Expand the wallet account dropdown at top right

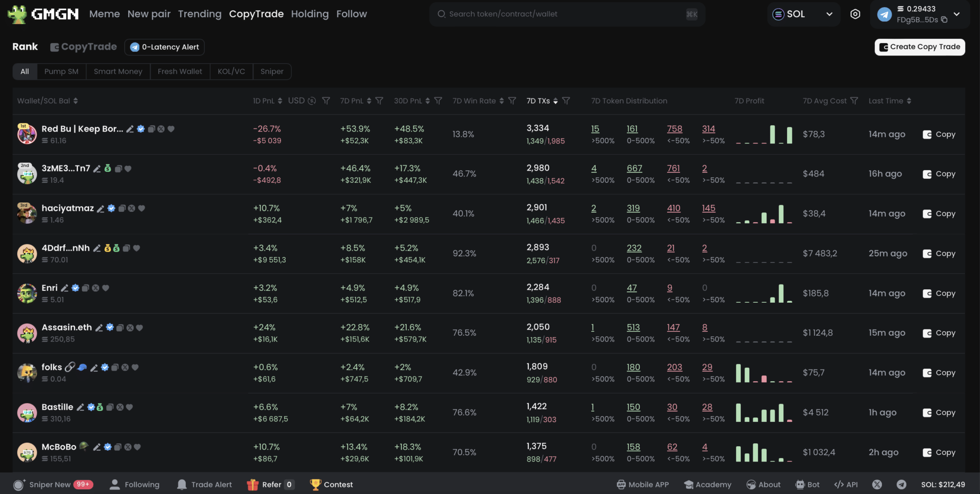pos(957,14)
